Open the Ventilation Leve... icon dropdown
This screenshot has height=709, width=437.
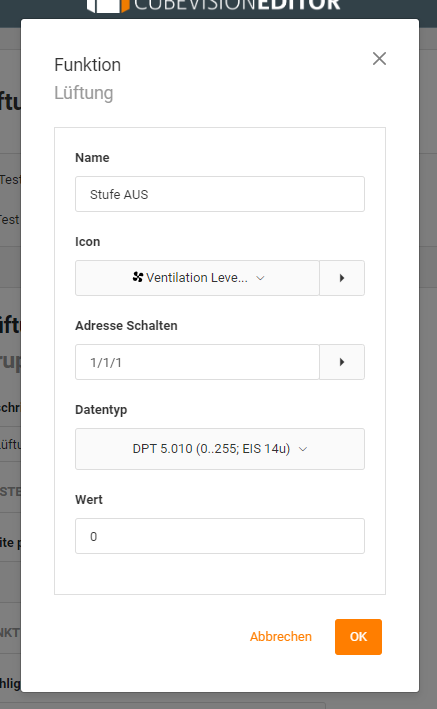(x=197, y=278)
